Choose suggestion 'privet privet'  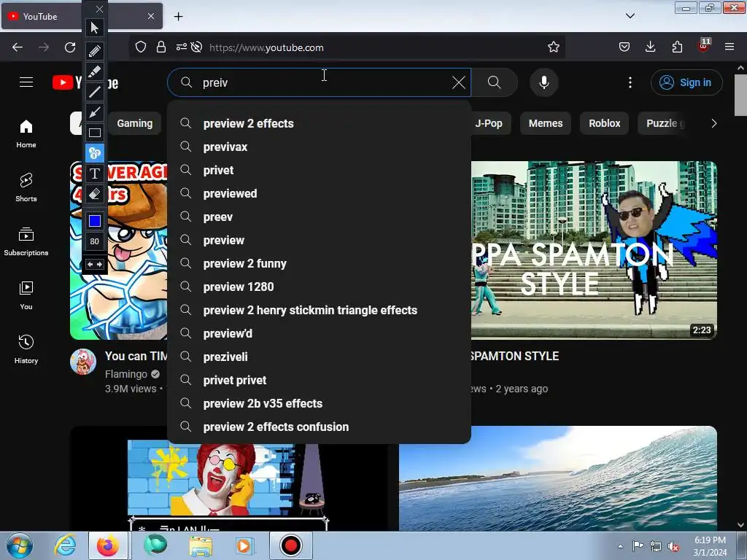tap(319, 380)
